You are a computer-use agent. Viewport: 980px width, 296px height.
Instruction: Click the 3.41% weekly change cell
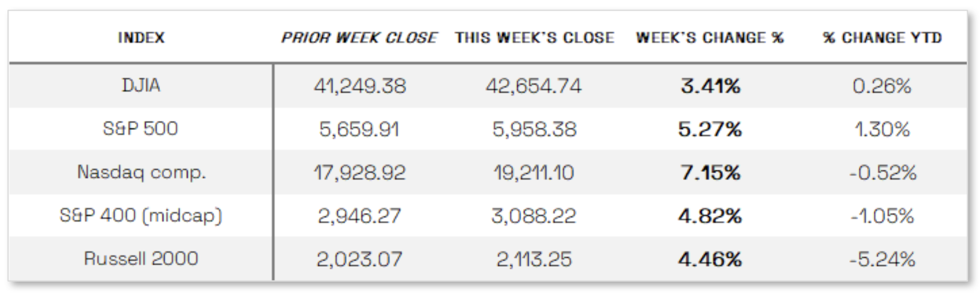click(710, 86)
